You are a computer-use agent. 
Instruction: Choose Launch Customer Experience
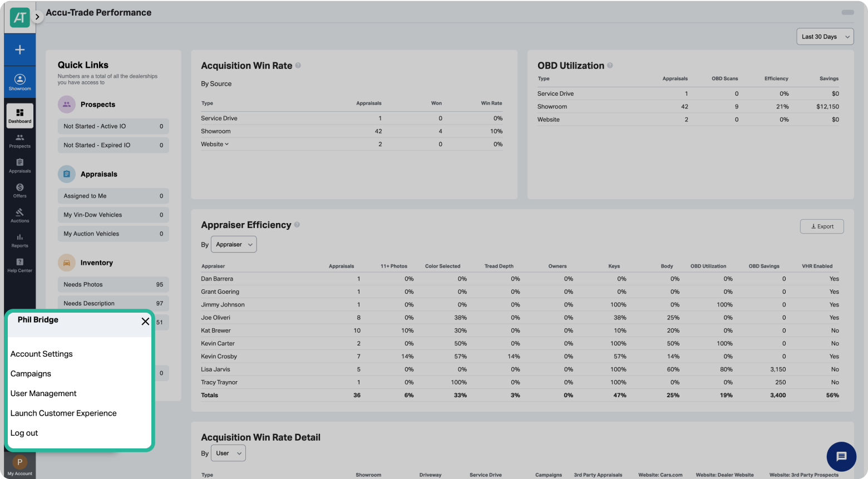(63, 413)
